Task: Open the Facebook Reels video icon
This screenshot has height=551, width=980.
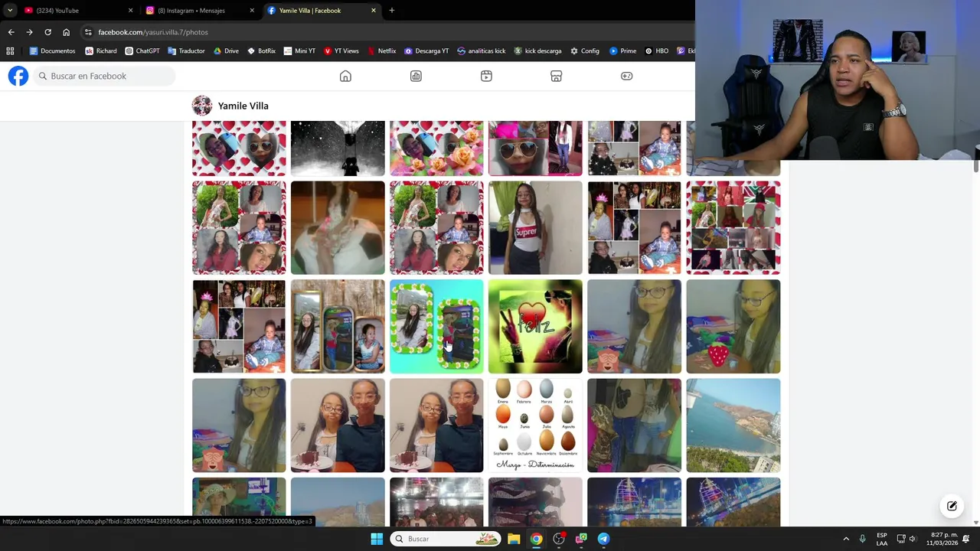Action: 486,76
